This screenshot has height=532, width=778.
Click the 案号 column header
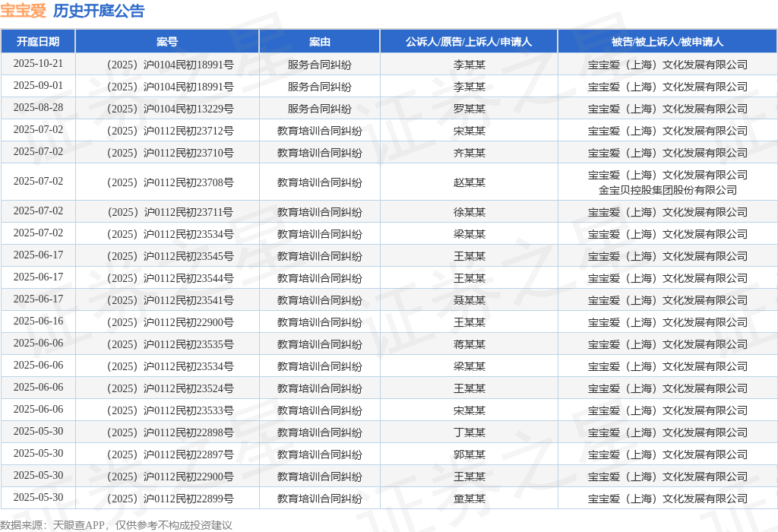click(x=167, y=42)
